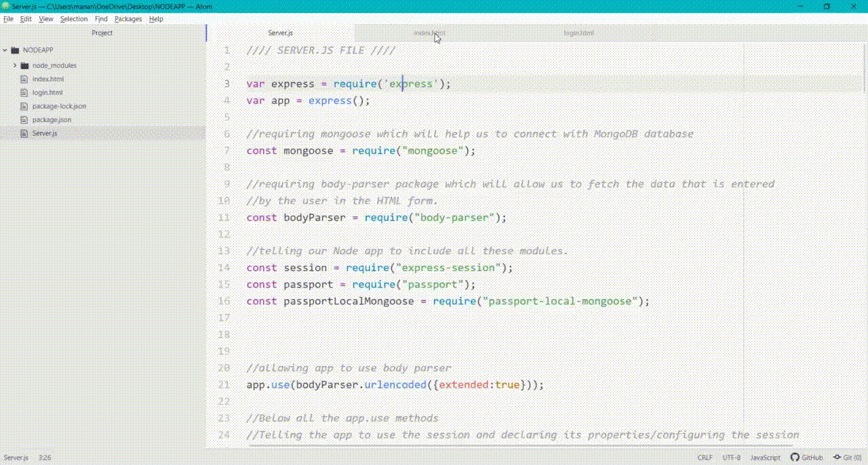868x465 pixels.
Task: Open package.json from the project tree
Action: coord(52,120)
